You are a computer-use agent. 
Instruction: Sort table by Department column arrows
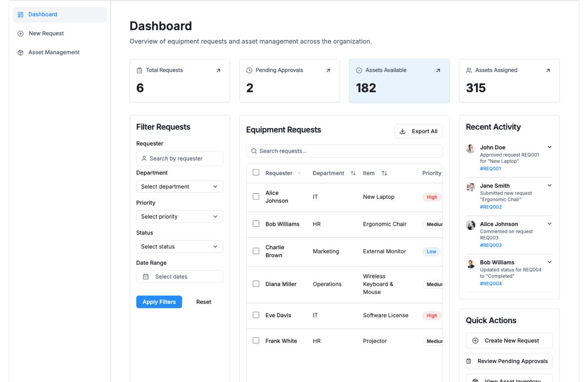(x=353, y=173)
